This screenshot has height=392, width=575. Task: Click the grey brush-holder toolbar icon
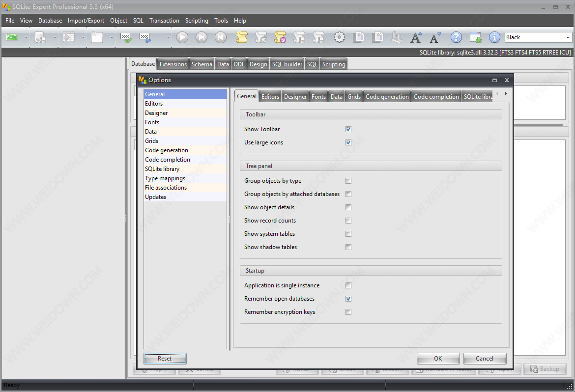397,37
